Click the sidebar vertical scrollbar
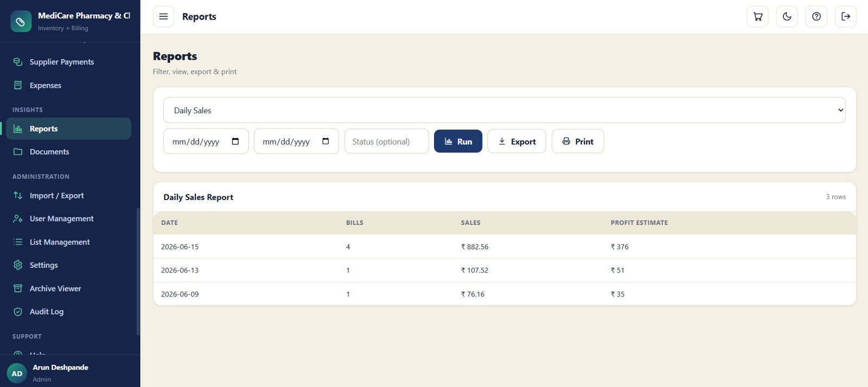Viewport: 868px width, 387px height. (138, 271)
